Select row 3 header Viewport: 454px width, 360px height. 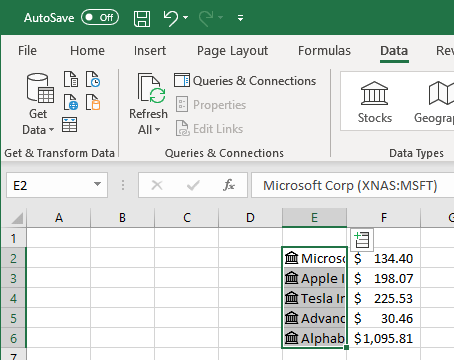tap(14, 278)
